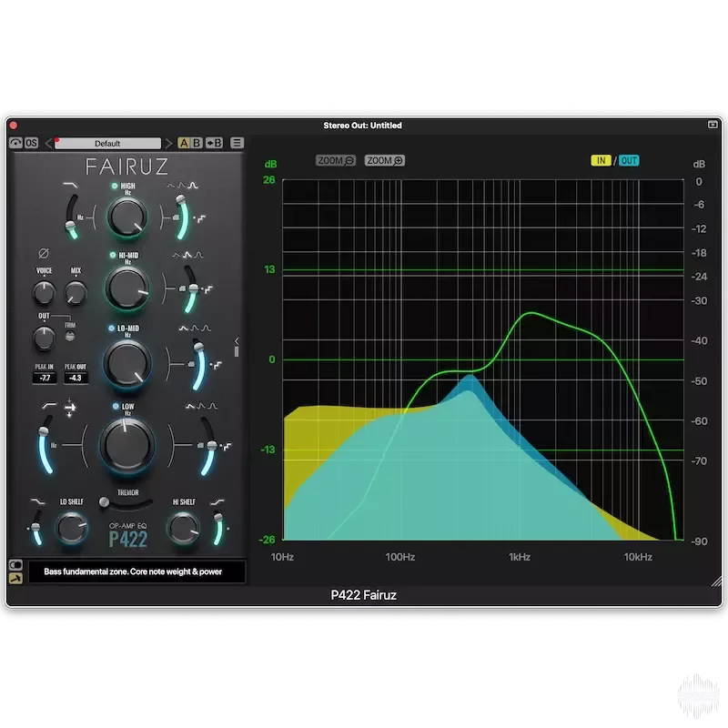
Task: Go to the previous preset arrow
Action: (x=48, y=143)
